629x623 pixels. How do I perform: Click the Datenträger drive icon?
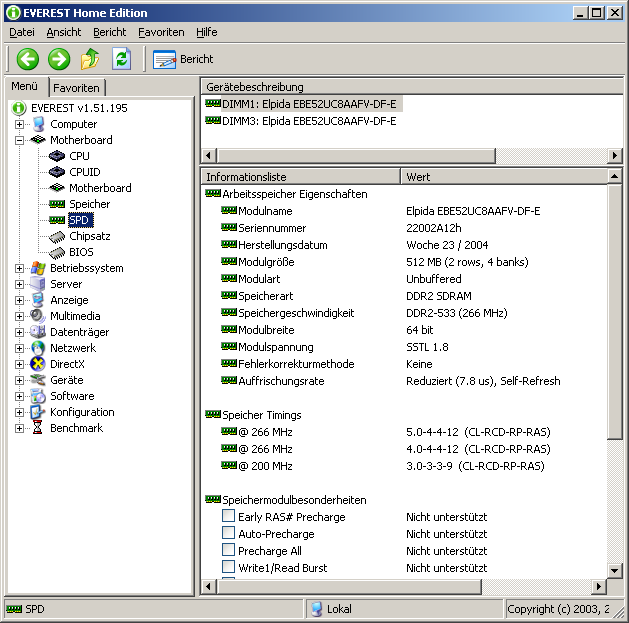click(x=38, y=332)
